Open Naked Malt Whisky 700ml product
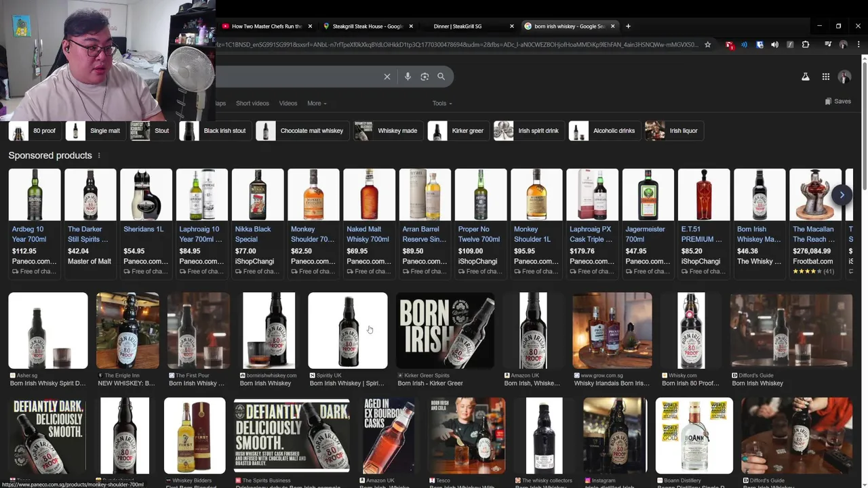The image size is (868, 488). [369, 223]
